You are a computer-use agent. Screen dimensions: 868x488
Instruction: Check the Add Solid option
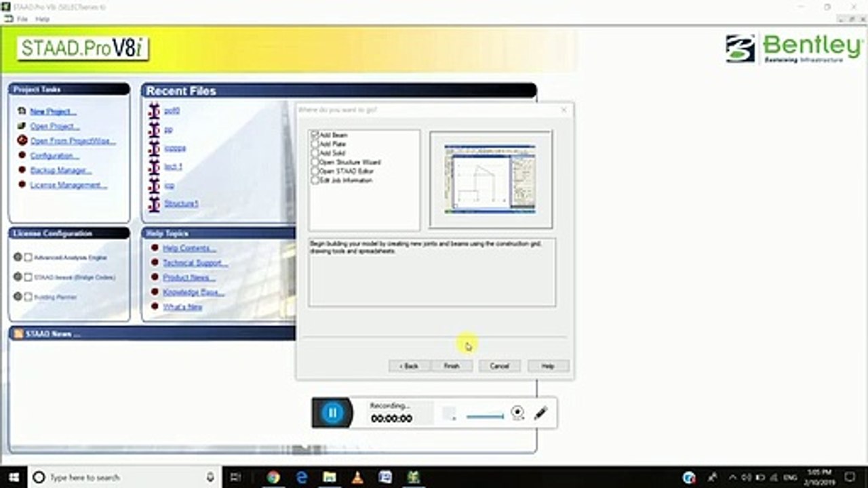coord(314,153)
